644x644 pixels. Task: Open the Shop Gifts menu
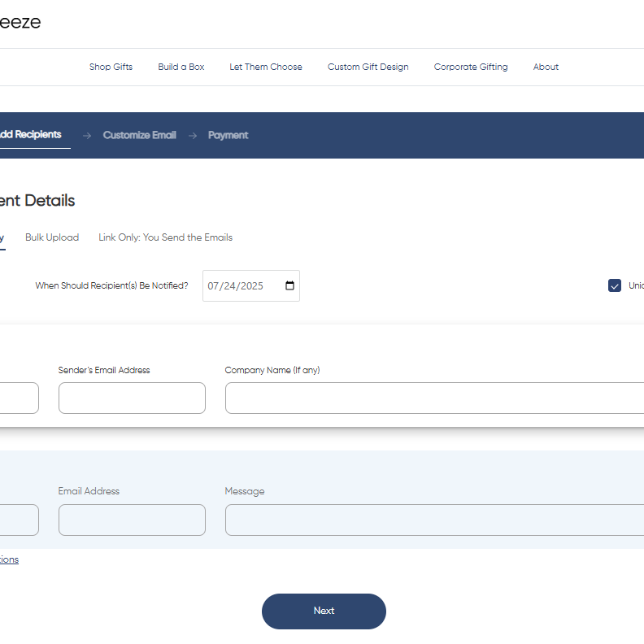(x=111, y=67)
